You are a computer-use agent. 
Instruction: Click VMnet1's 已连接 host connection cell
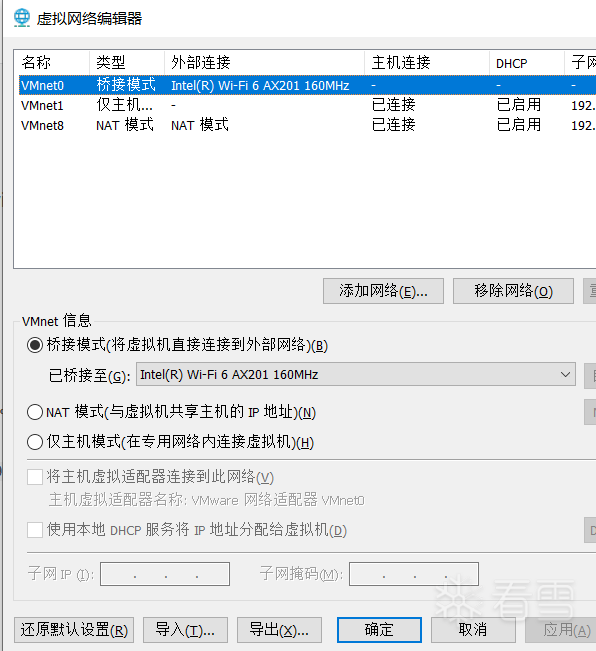393,105
